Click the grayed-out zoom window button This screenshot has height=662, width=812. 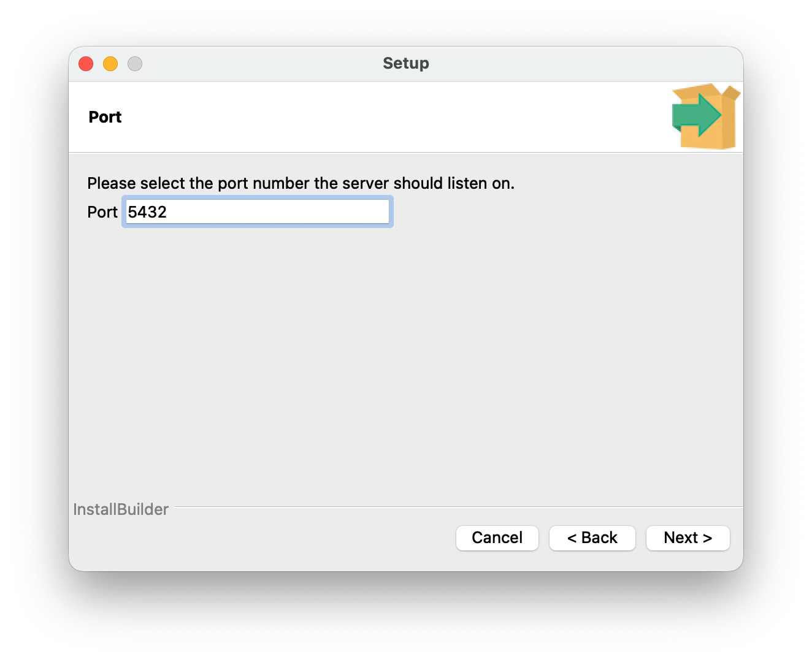coord(135,64)
